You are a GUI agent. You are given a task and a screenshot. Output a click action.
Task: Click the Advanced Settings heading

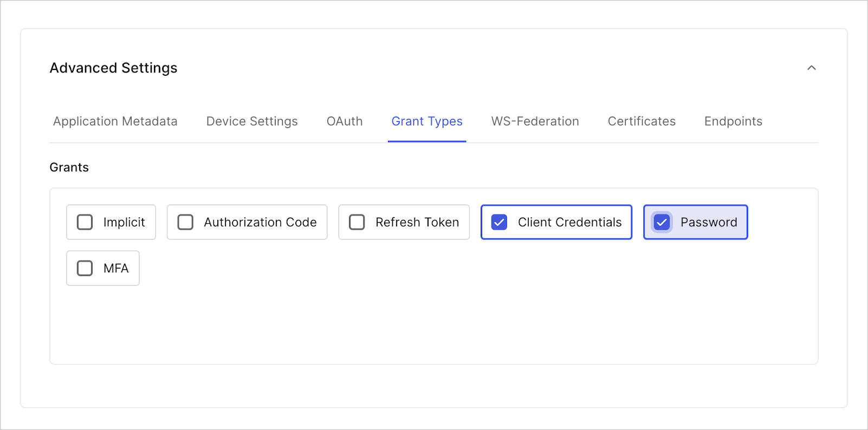114,68
